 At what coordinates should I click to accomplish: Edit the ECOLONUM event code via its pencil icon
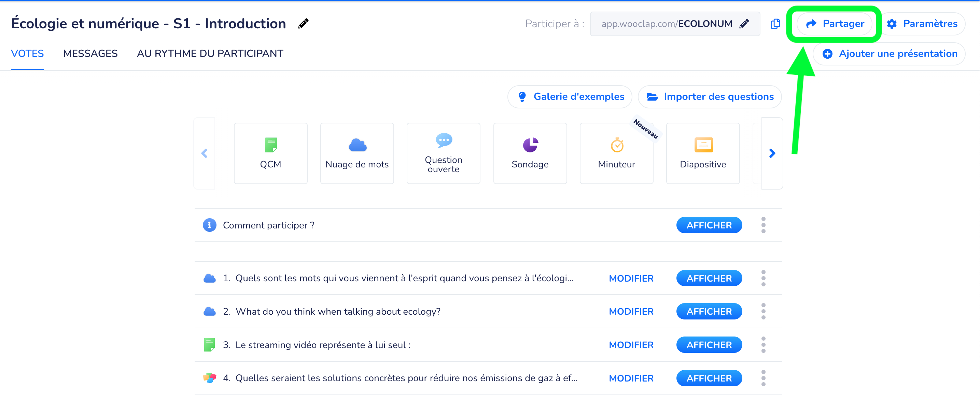point(744,24)
